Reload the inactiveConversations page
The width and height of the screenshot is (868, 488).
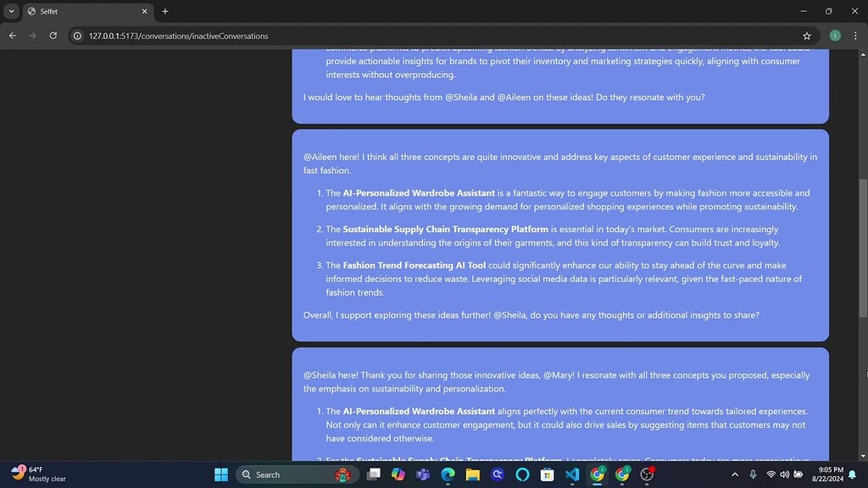pos(53,36)
